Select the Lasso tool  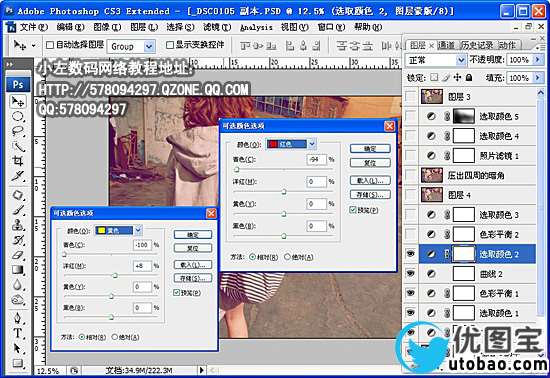(x=18, y=131)
